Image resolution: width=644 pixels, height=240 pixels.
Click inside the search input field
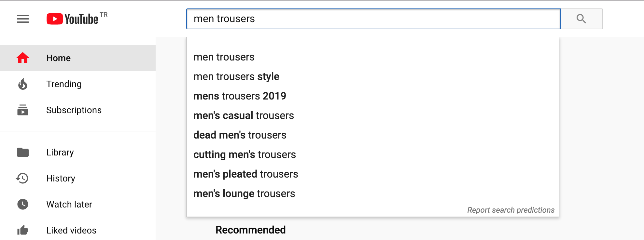(373, 19)
